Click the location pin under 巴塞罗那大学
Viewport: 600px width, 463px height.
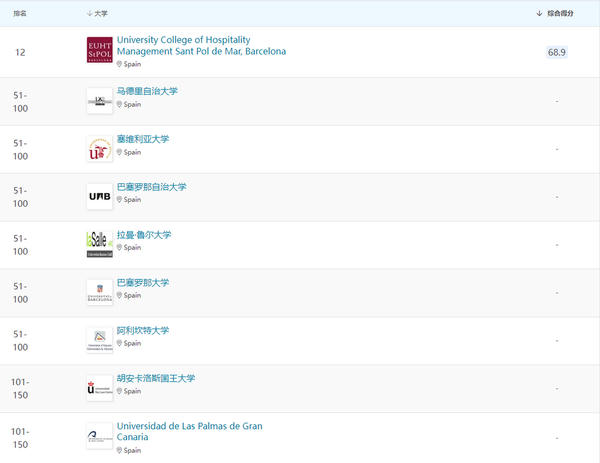pyautogui.click(x=119, y=295)
